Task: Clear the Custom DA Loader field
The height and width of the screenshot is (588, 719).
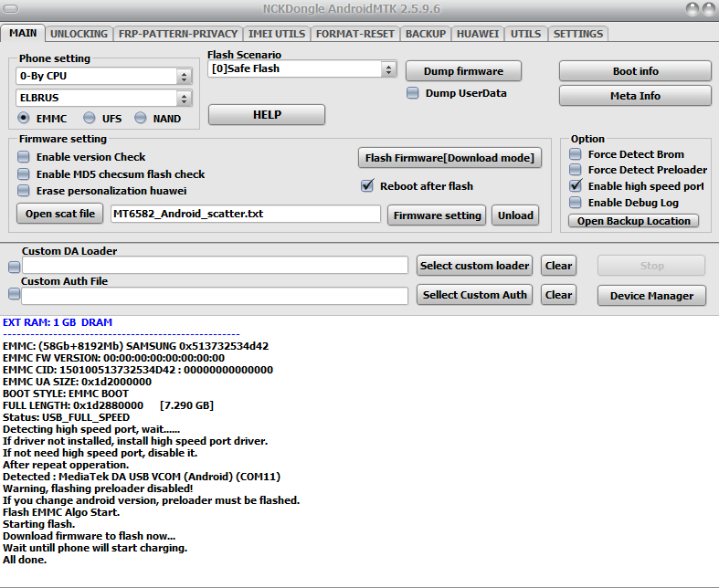Action: (x=558, y=266)
